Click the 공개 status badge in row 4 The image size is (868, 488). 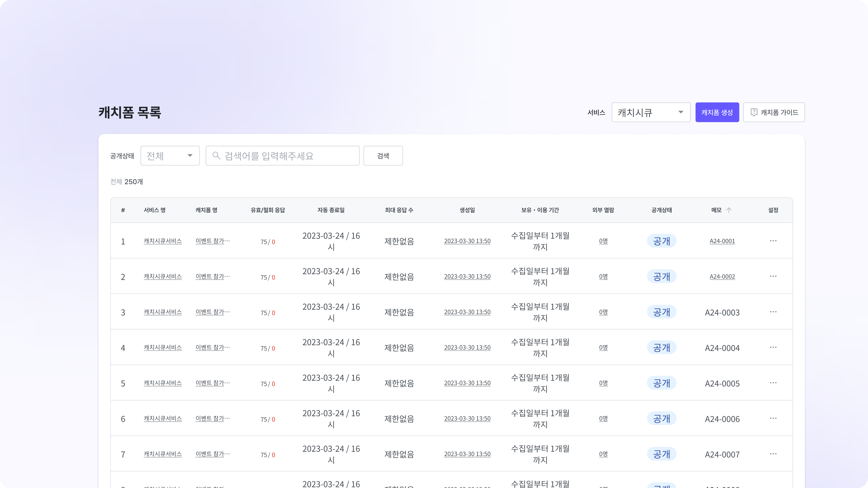click(x=662, y=347)
